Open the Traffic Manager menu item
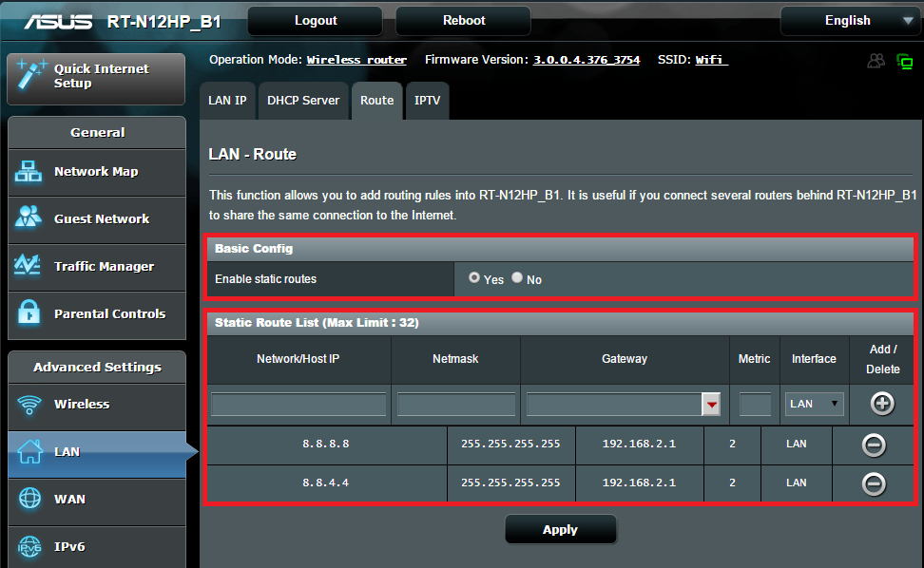Screen dimensions: 924x568 pyautogui.click(x=97, y=267)
